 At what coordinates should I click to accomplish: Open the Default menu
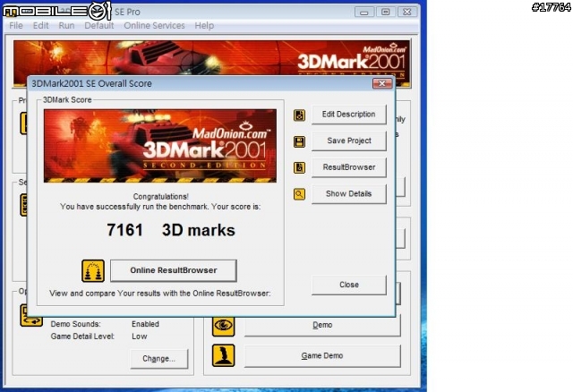[x=99, y=26]
